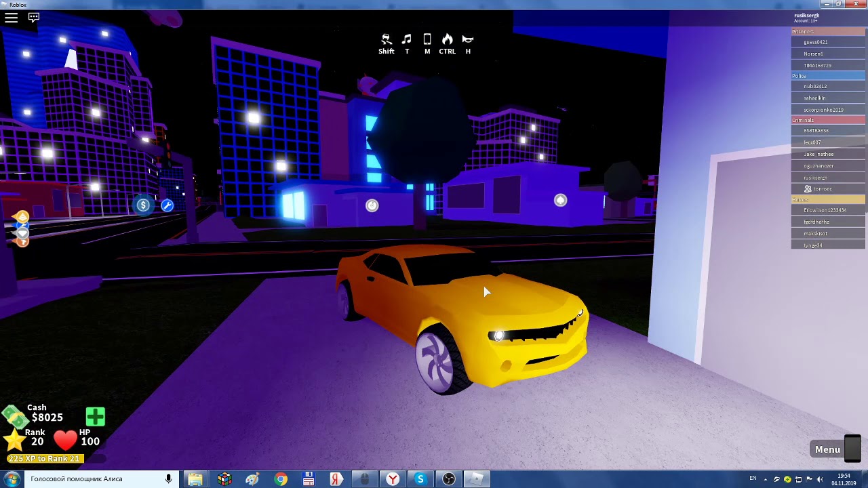
Task: Select player nub32412 in list
Action: click(x=828, y=86)
